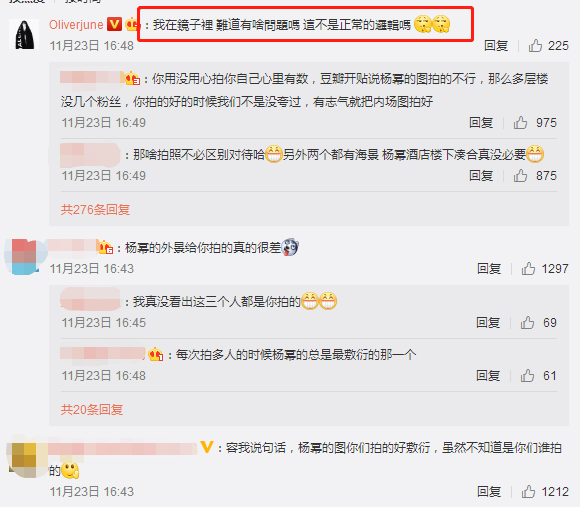
Task: Like Oliverjune's comment with 225 likes
Action: tap(535, 46)
